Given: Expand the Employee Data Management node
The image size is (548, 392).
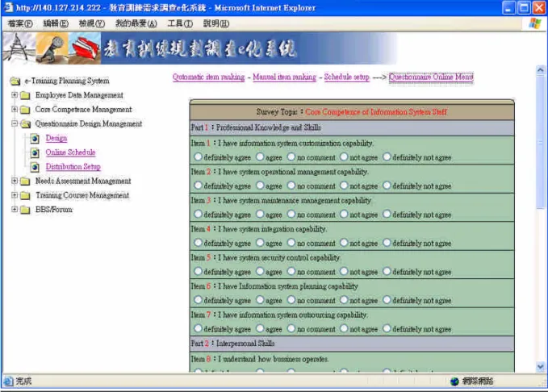Looking at the screenshot, I should click(x=15, y=94).
